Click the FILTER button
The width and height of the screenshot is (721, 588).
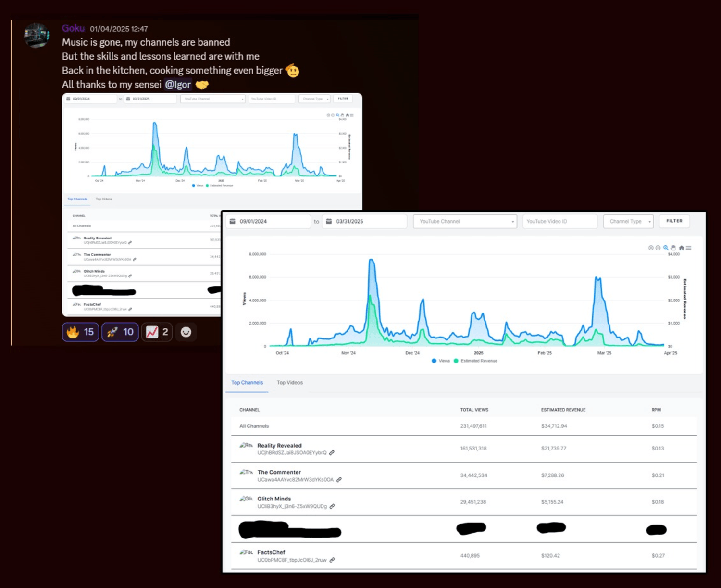[x=674, y=221]
